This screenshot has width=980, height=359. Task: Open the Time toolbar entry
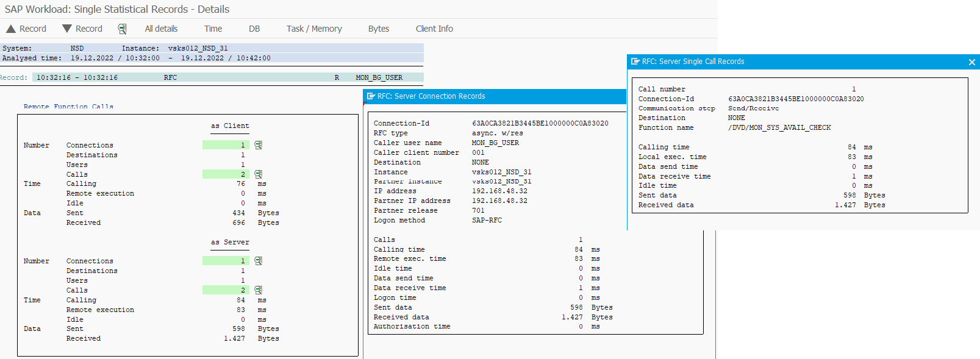coord(213,29)
